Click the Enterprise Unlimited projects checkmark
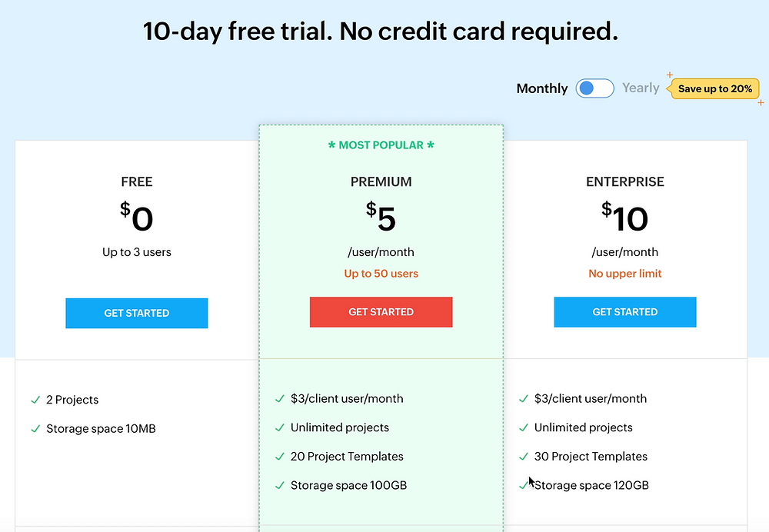This screenshot has height=532, width=769. (523, 428)
